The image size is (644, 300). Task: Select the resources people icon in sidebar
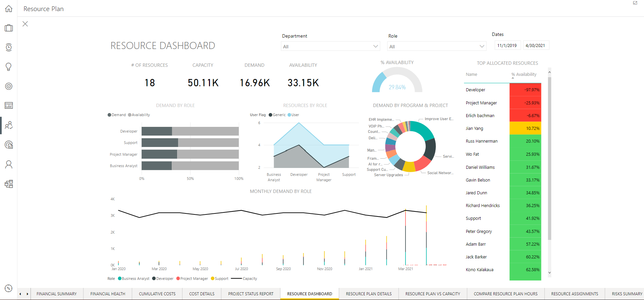[x=9, y=126]
